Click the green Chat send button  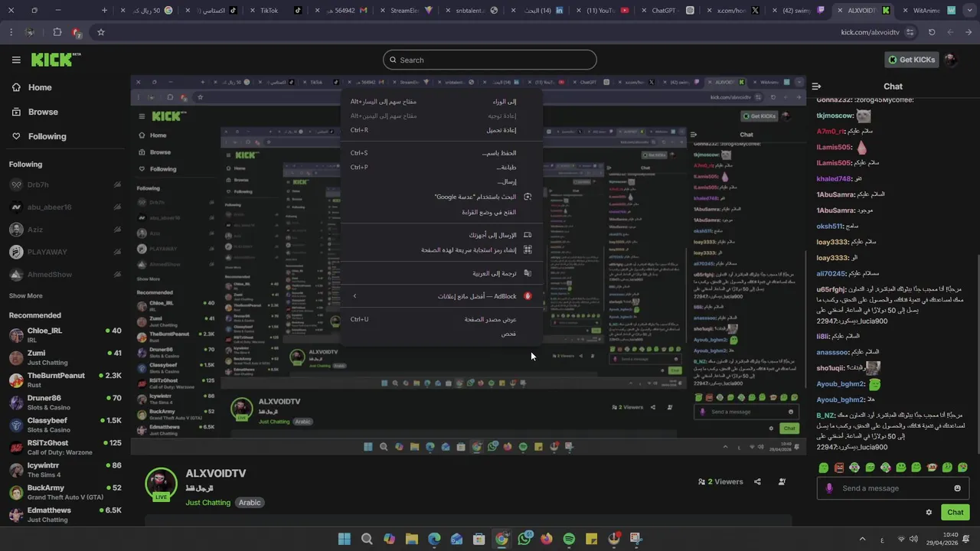(x=955, y=512)
